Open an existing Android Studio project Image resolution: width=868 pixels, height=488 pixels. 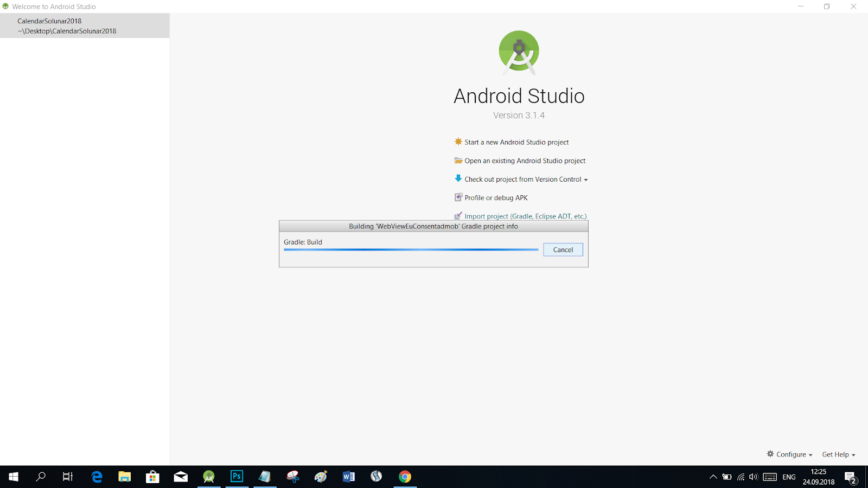tap(525, 160)
